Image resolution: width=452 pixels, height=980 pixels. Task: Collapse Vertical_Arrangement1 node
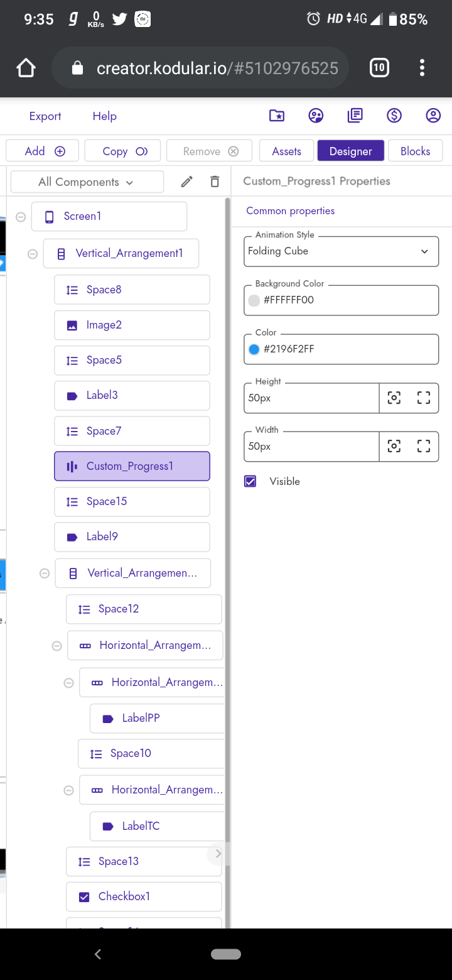[33, 254]
